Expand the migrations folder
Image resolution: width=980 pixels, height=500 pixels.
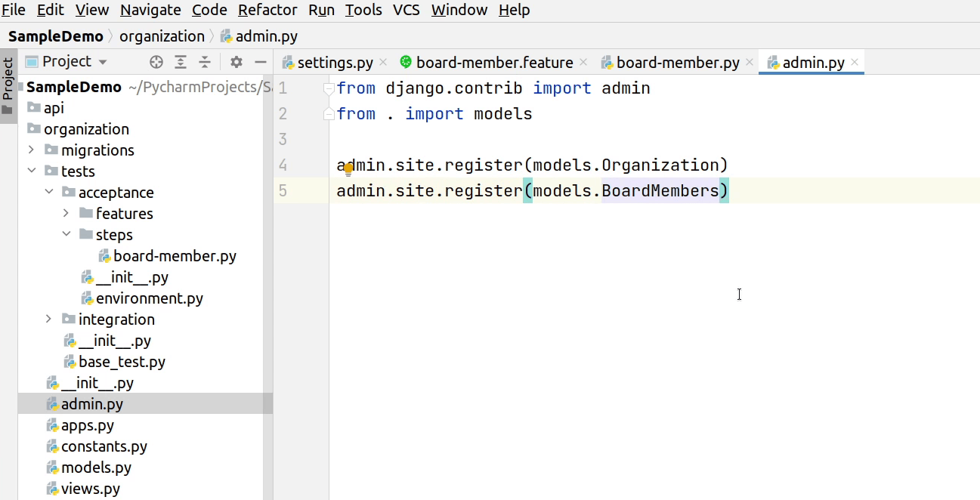pyautogui.click(x=31, y=150)
